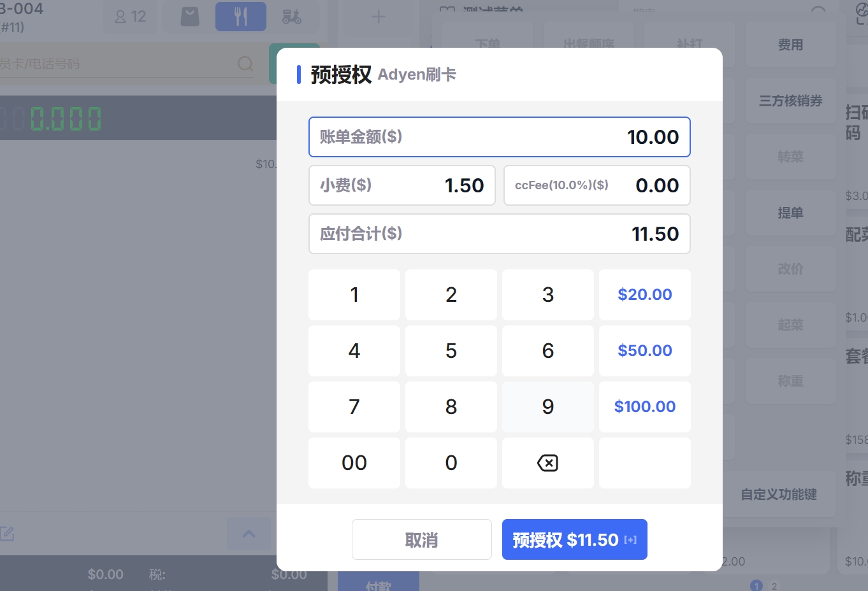Screen dimensions: 868x591
Task: Click the 应付合计 total payable field
Action: click(x=499, y=234)
